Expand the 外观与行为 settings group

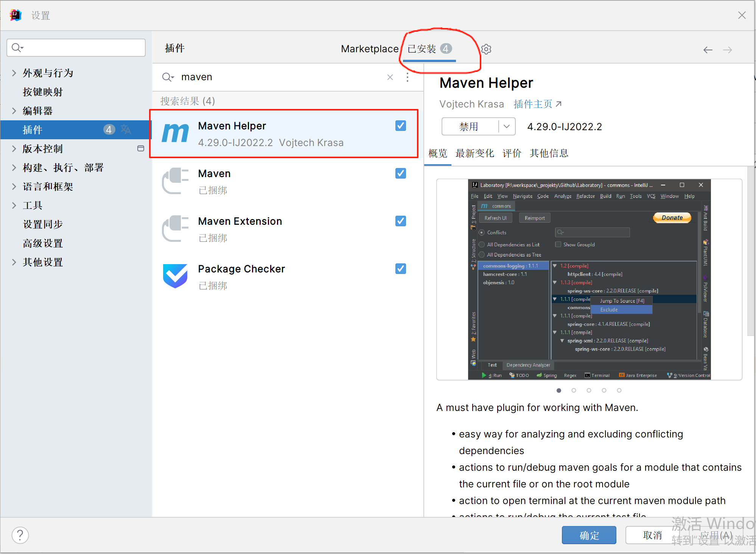tap(14, 73)
